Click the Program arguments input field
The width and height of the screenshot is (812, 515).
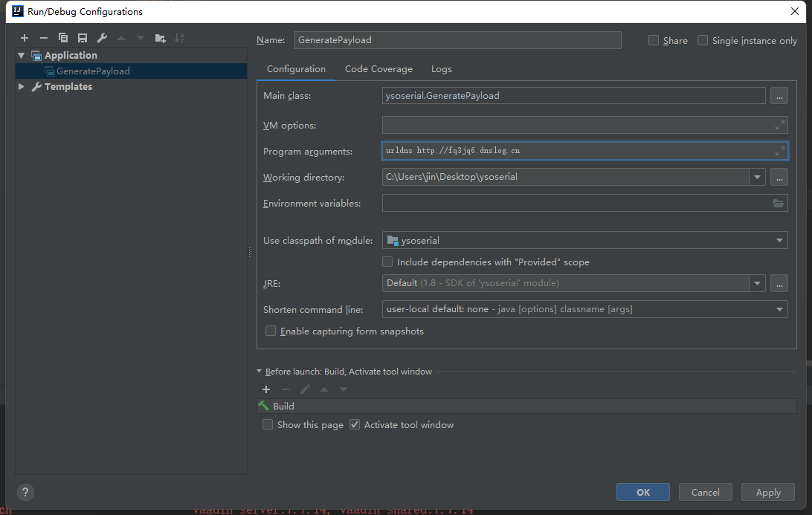click(584, 151)
